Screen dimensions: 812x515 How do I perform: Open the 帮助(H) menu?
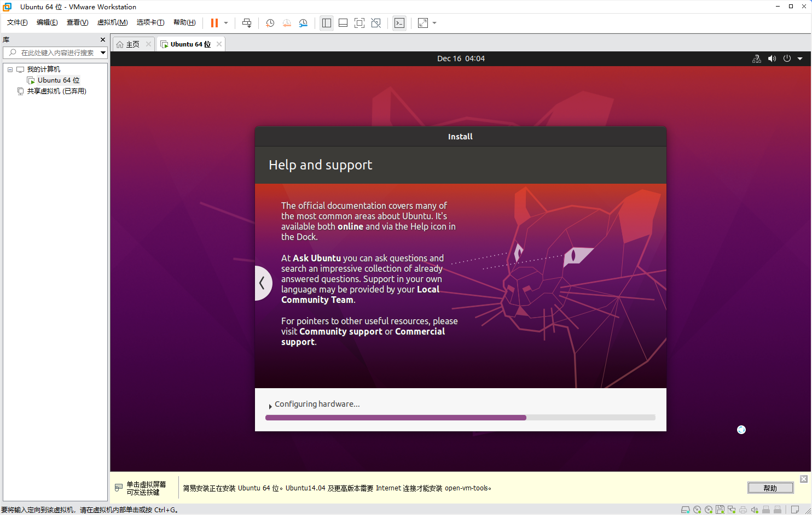(184, 22)
